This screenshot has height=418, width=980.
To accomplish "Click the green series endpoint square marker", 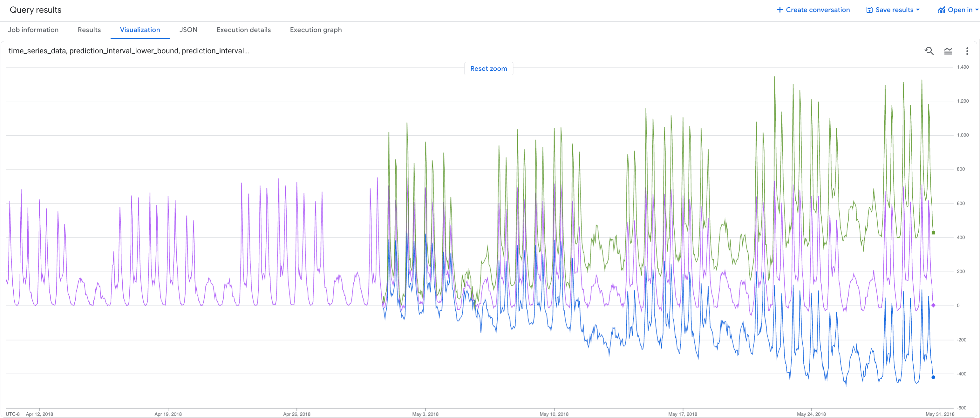I will [x=933, y=233].
